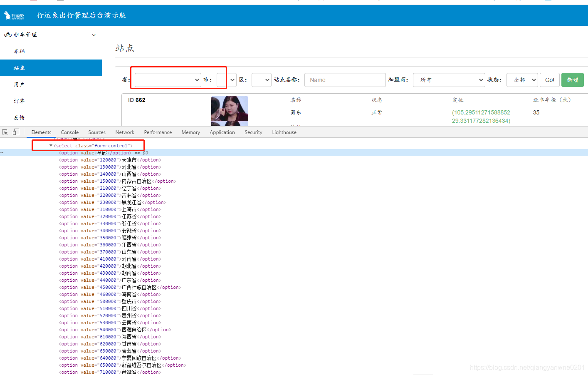Click the green location coordinates link
Viewport: 588px width, 375px height.
tap(481, 117)
